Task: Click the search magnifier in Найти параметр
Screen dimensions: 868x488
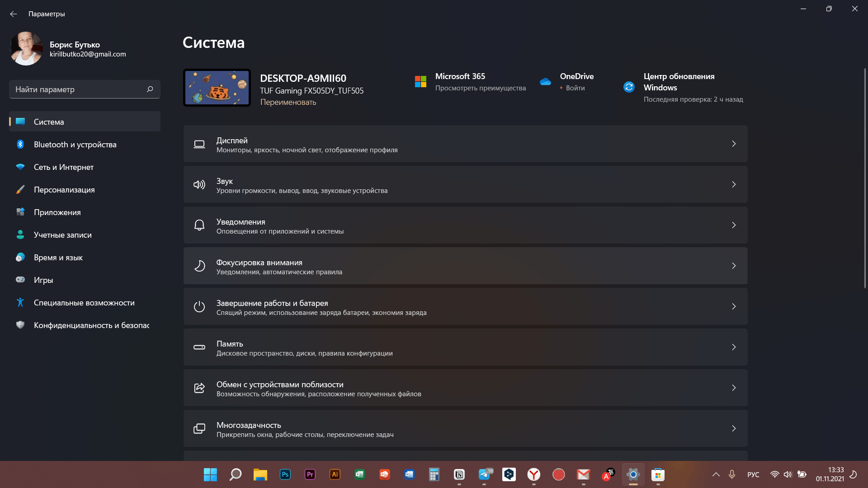Action: coord(150,89)
